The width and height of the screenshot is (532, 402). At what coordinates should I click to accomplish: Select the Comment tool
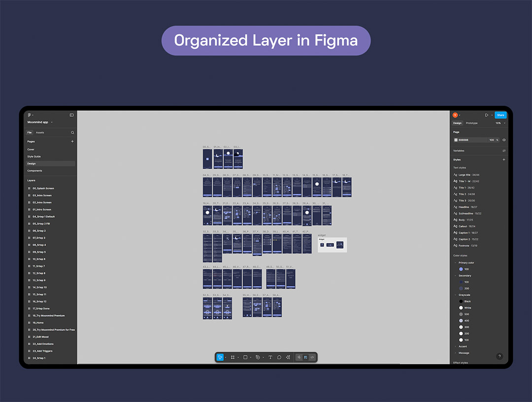tap(279, 357)
